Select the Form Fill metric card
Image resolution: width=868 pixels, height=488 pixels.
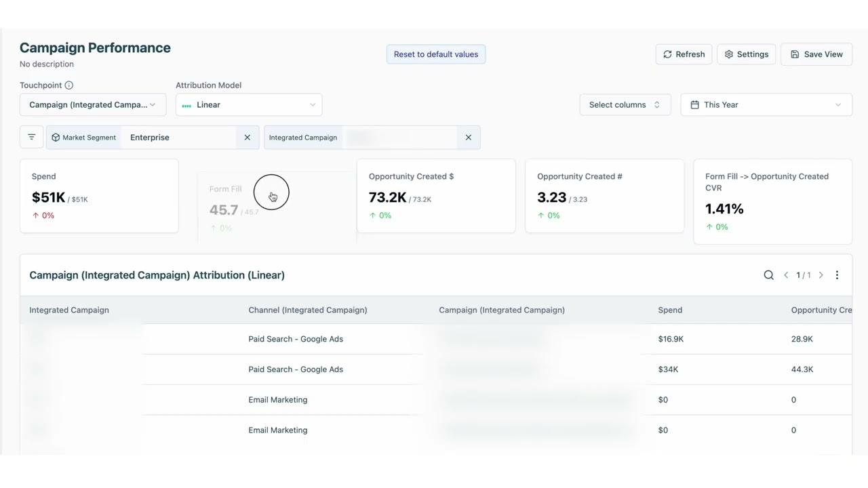click(x=277, y=207)
